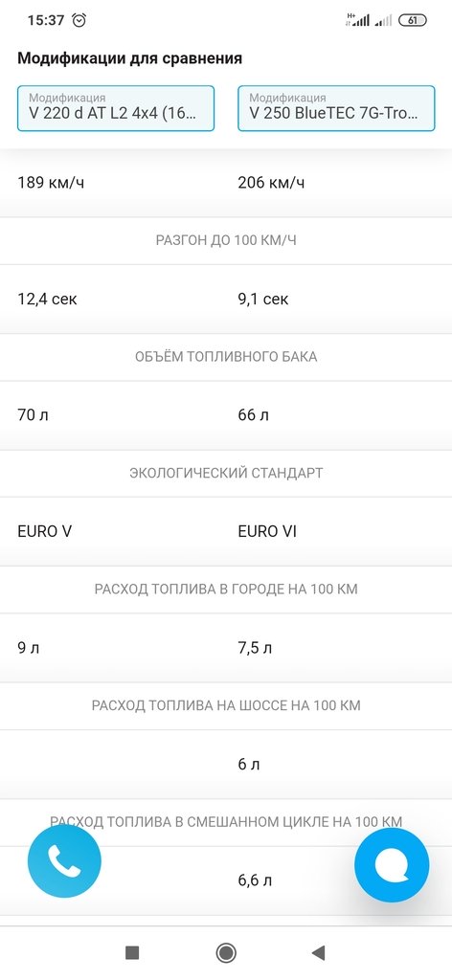The height and width of the screenshot is (980, 452).
Task: Select the 12,4 сек acceleration value
Action: tap(48, 299)
